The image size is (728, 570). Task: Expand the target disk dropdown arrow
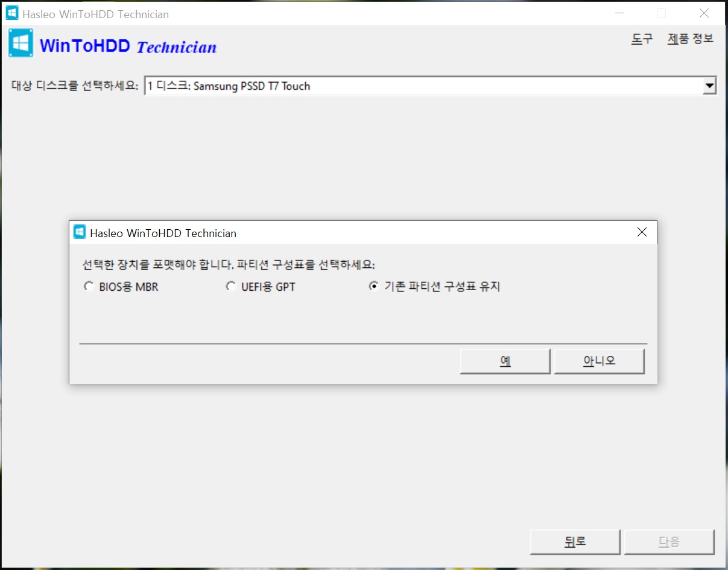(709, 86)
